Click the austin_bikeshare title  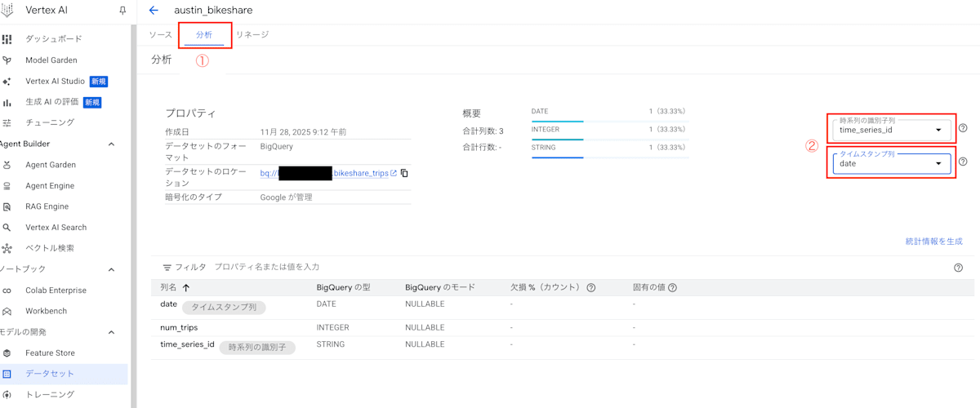pos(213,11)
